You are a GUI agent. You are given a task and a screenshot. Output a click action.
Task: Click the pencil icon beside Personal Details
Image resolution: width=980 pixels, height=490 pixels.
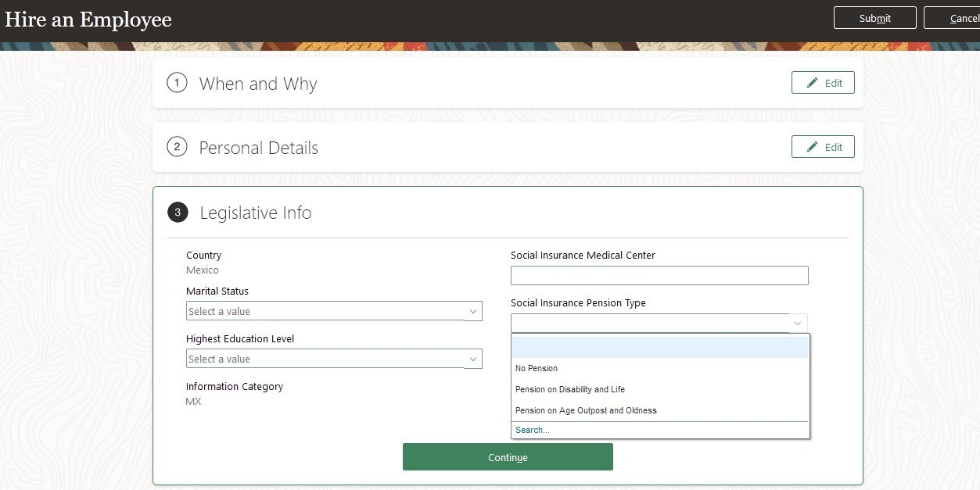pos(813,147)
